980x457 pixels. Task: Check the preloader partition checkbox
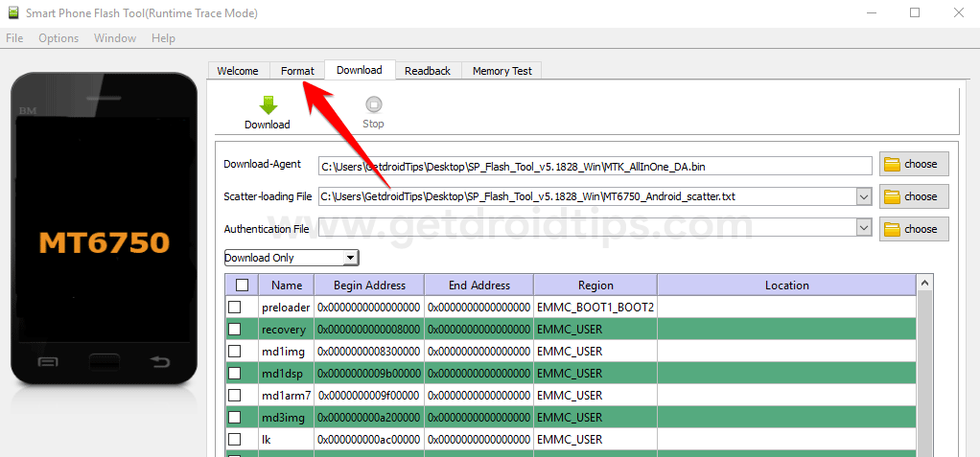tap(234, 308)
